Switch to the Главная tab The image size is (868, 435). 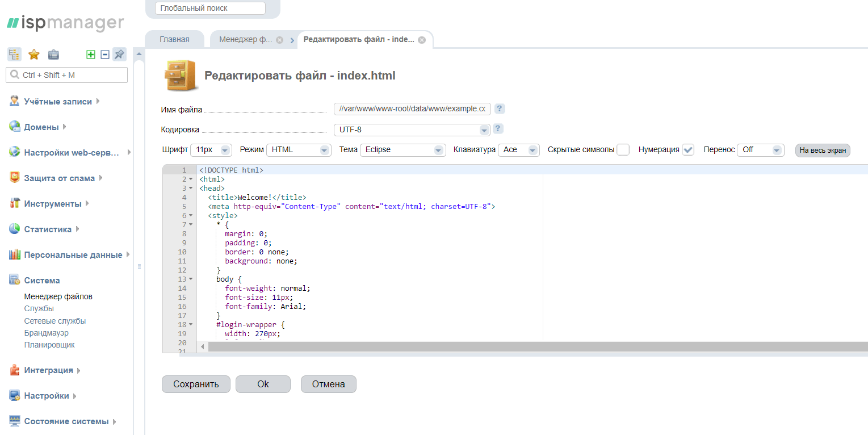[x=174, y=40]
